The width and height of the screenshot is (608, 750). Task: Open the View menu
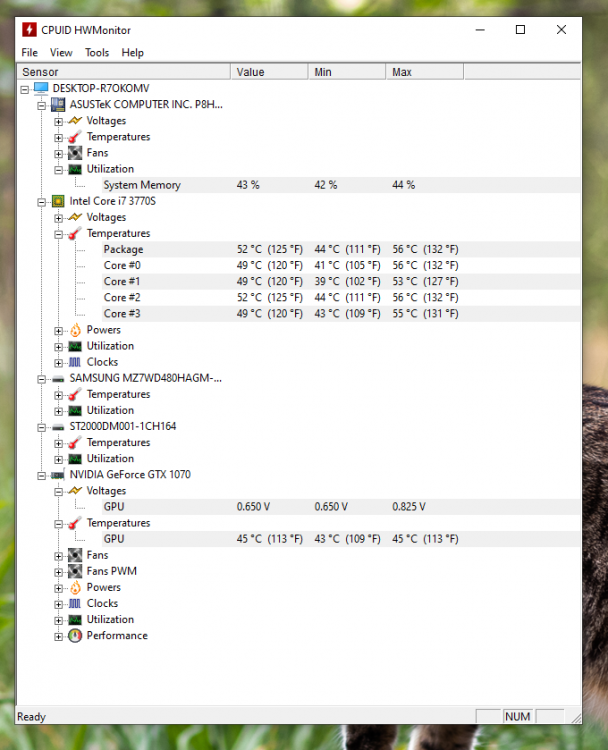click(x=61, y=53)
